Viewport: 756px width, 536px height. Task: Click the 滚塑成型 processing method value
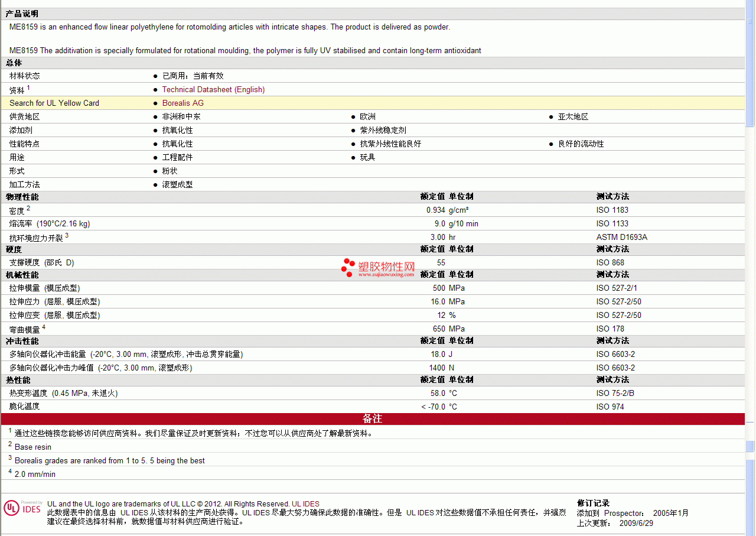(x=178, y=185)
